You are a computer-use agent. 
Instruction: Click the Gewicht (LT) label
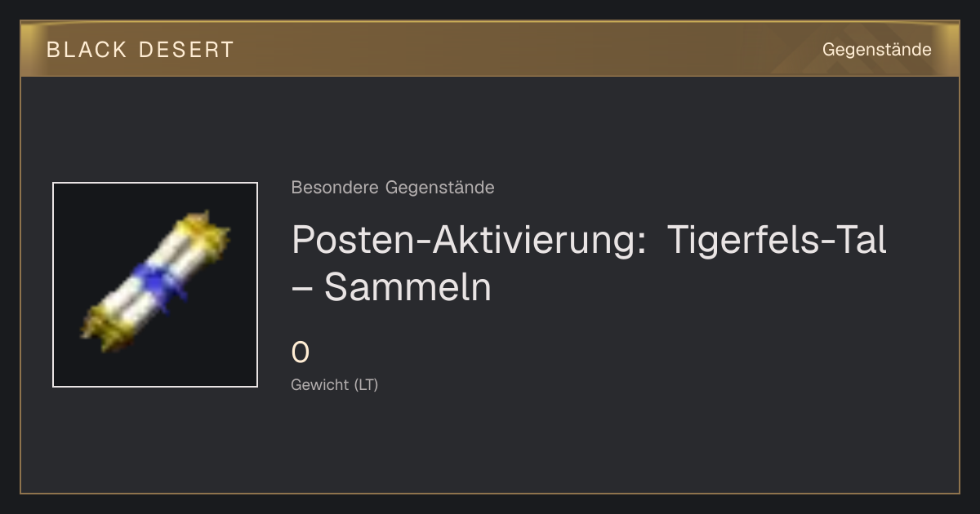[335, 384]
